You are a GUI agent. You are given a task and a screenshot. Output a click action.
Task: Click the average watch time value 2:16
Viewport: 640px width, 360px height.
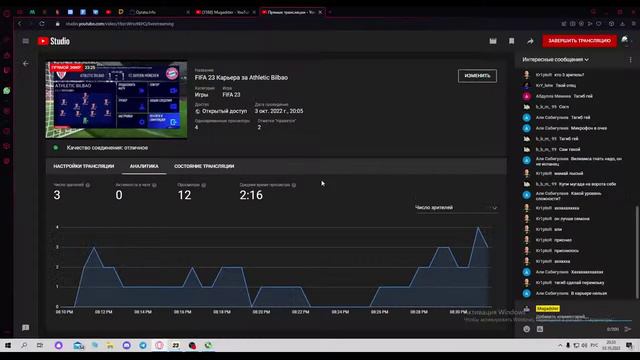[251, 195]
